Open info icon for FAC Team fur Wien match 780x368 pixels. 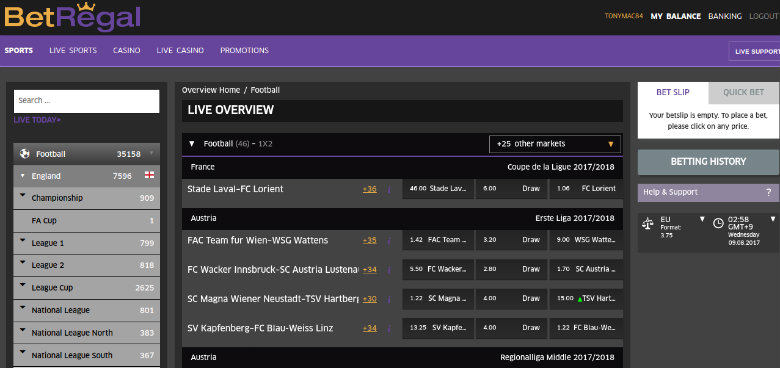[389, 240]
